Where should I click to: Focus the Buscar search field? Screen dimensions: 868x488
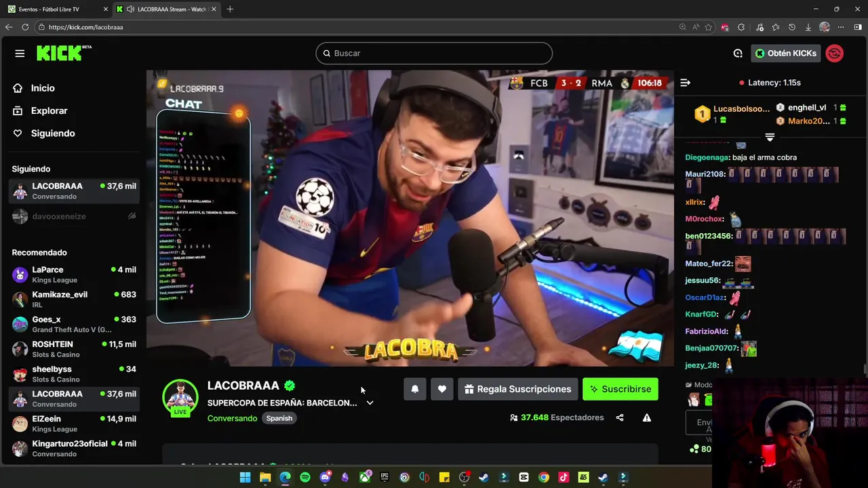(x=434, y=54)
